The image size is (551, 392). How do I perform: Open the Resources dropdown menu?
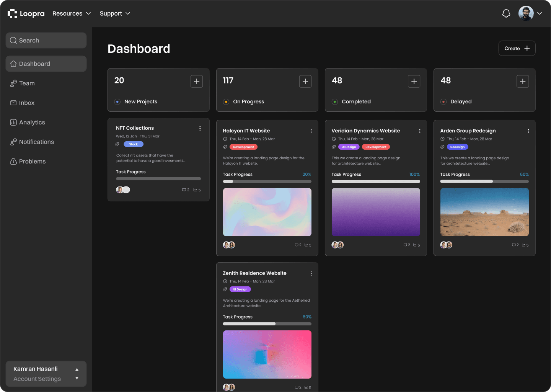72,13
